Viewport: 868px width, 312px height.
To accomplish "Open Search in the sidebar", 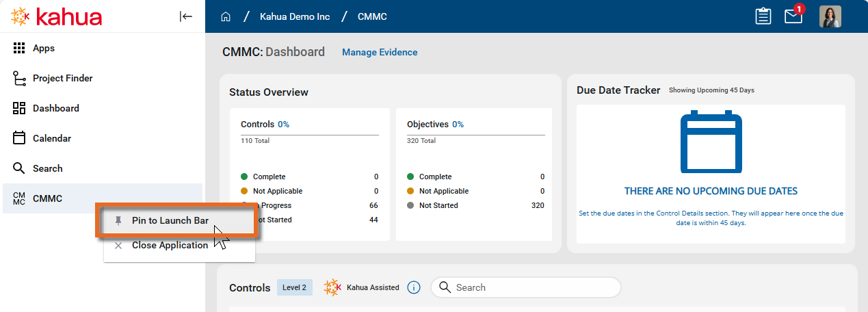I will point(47,168).
